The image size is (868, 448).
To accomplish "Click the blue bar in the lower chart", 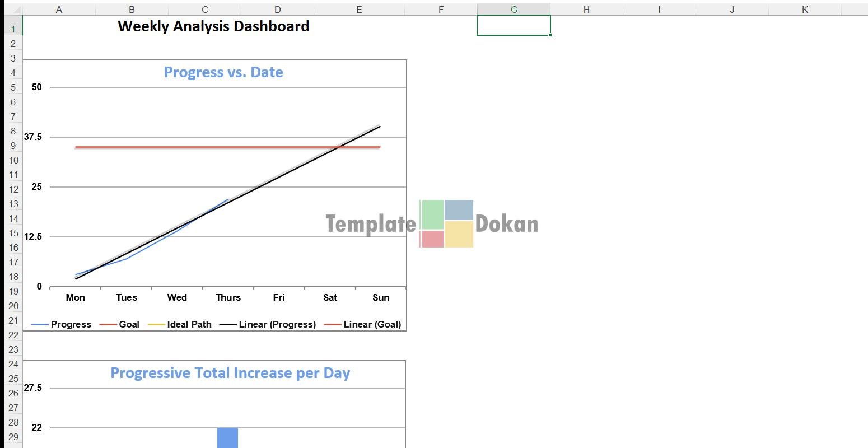I will tap(227, 437).
